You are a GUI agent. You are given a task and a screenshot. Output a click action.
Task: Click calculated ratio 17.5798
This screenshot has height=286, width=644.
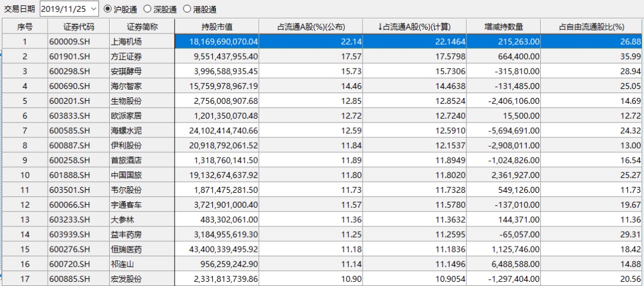coord(415,56)
